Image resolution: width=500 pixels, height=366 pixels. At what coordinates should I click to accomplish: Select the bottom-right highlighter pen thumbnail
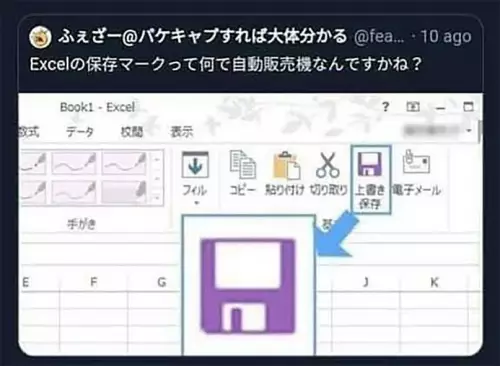point(124,192)
